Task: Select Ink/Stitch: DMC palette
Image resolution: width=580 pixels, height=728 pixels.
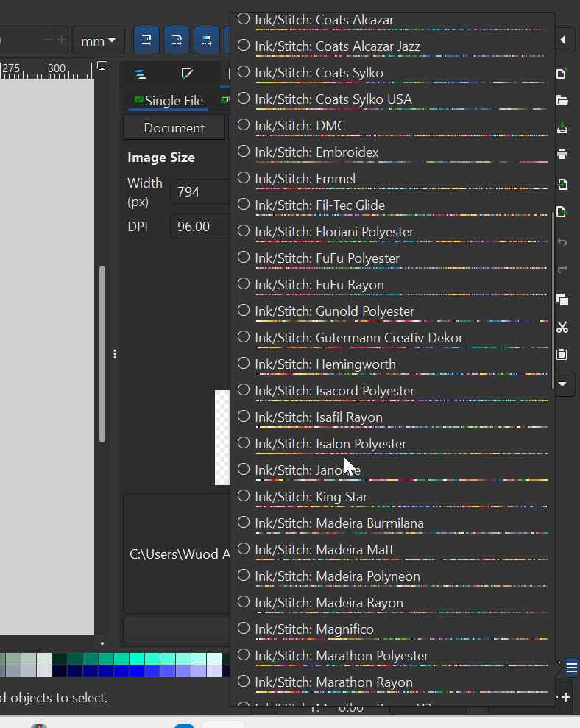Action: [x=392, y=127]
